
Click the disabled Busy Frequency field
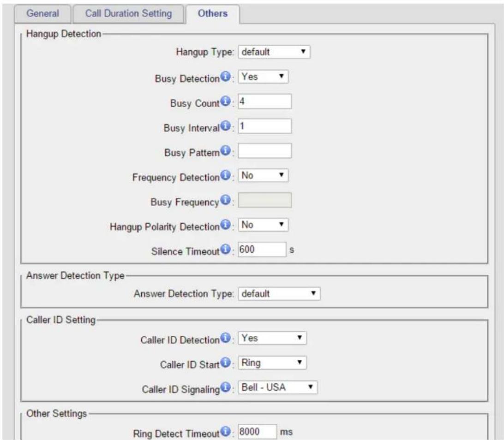(264, 201)
